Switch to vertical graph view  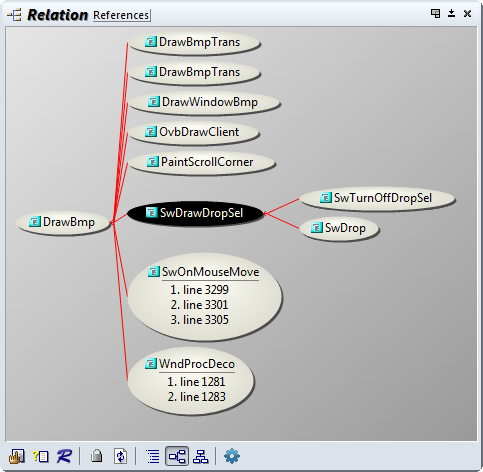coord(201,456)
